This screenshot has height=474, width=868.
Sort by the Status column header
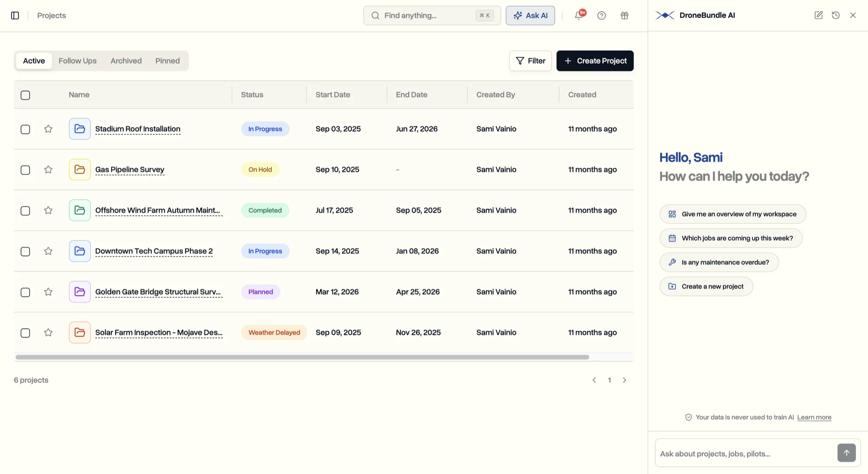coord(252,95)
